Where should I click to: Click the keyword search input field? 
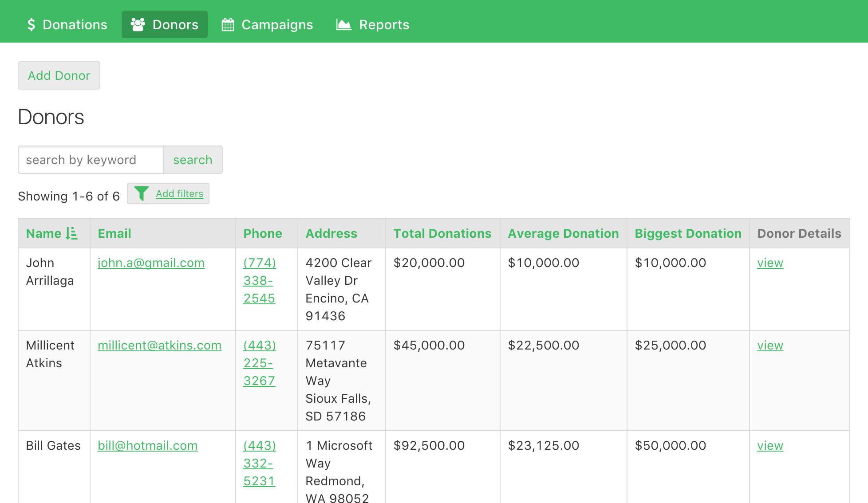[x=90, y=160]
